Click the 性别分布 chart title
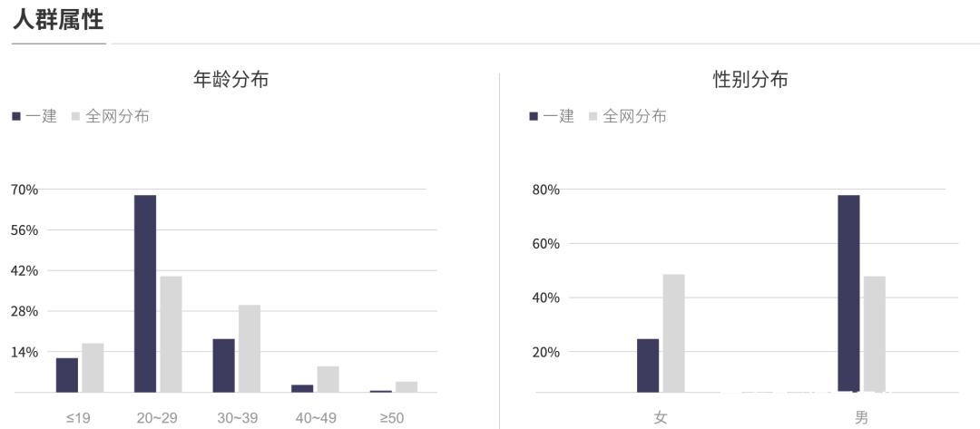The height and width of the screenshot is (429, 980). tap(750, 79)
